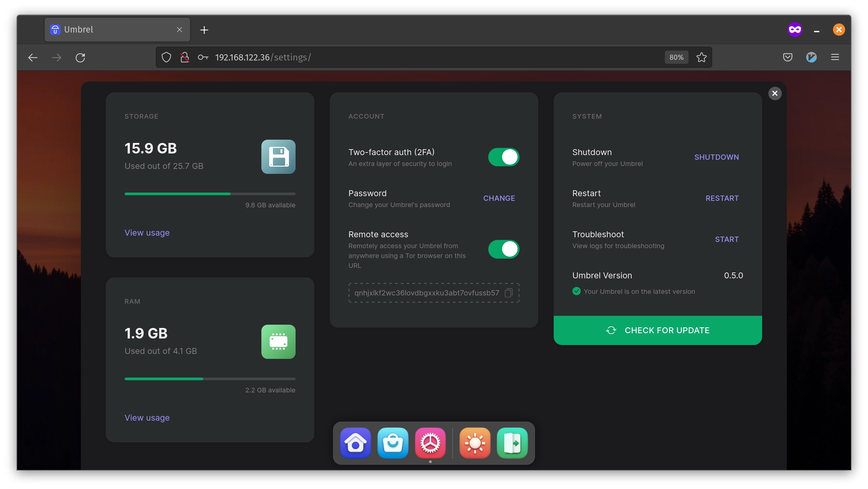Bookmark this page with the star
Screen dimensions: 868x489
[x=702, y=57]
